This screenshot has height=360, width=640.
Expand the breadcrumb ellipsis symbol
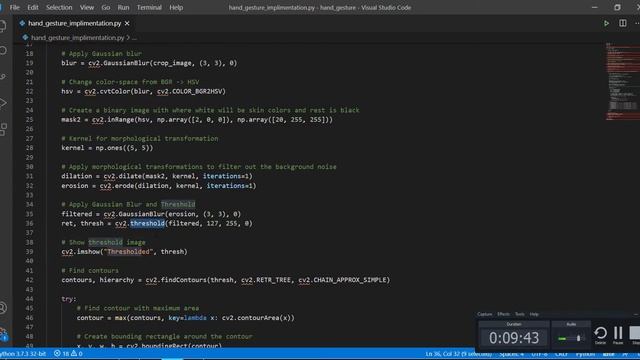134,38
